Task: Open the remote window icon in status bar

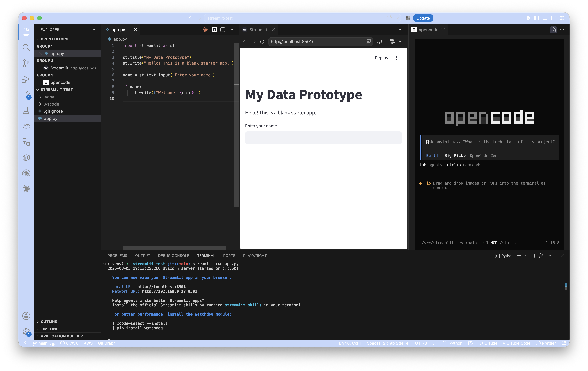Action: [x=24, y=343]
